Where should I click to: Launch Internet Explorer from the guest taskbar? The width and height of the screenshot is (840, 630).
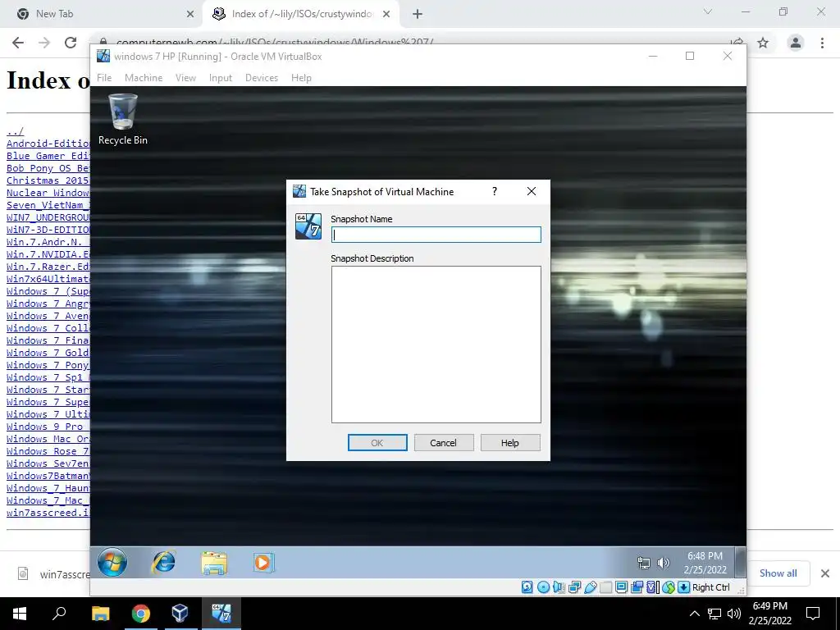tap(163, 563)
